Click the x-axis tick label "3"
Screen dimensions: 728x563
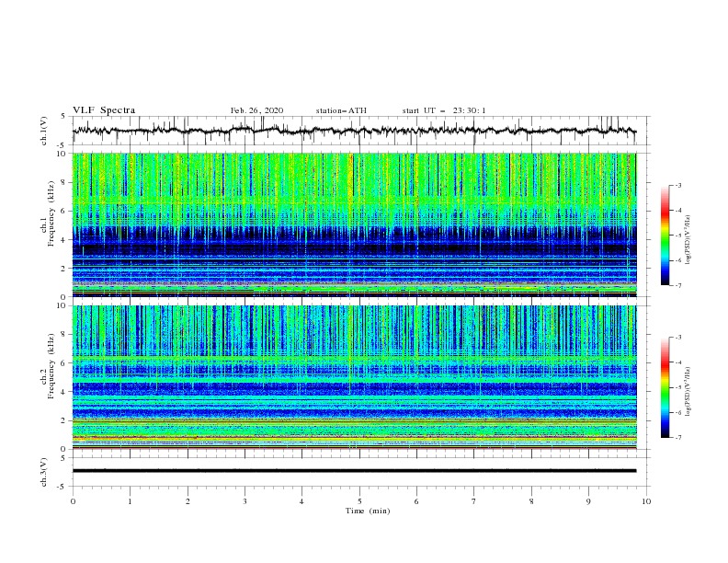[x=245, y=501]
